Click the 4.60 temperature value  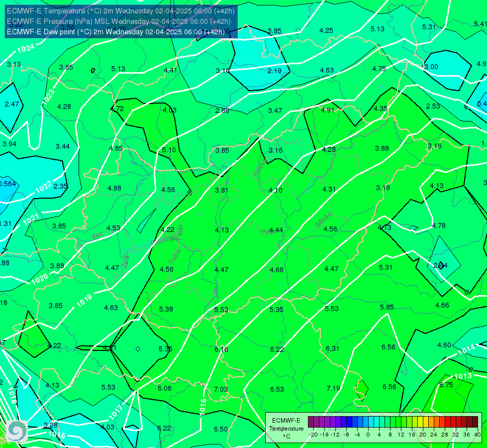(x=444, y=345)
